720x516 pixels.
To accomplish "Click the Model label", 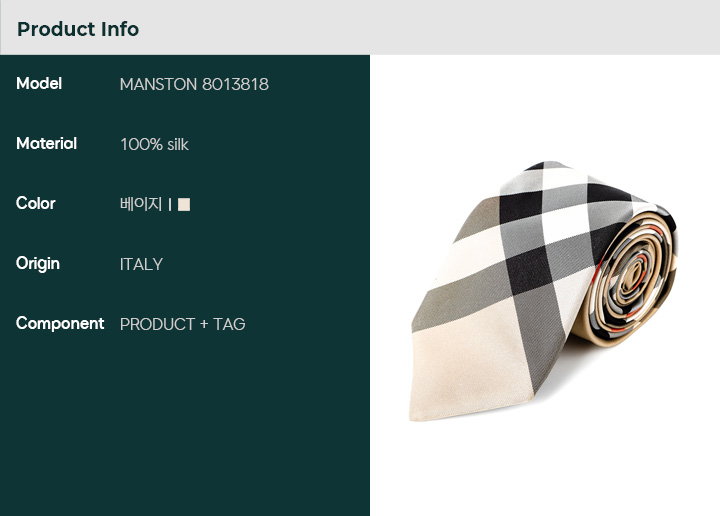I will 39,84.
